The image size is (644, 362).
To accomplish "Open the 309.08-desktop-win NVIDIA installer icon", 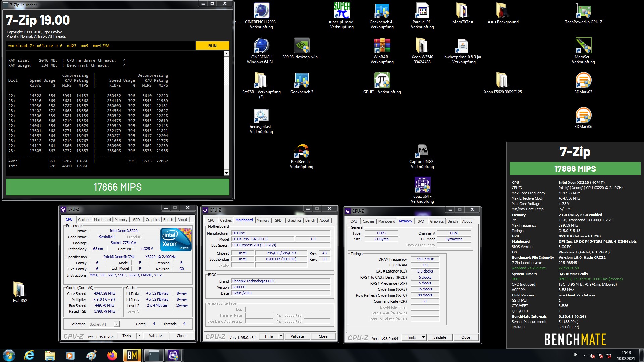I will (x=302, y=48).
